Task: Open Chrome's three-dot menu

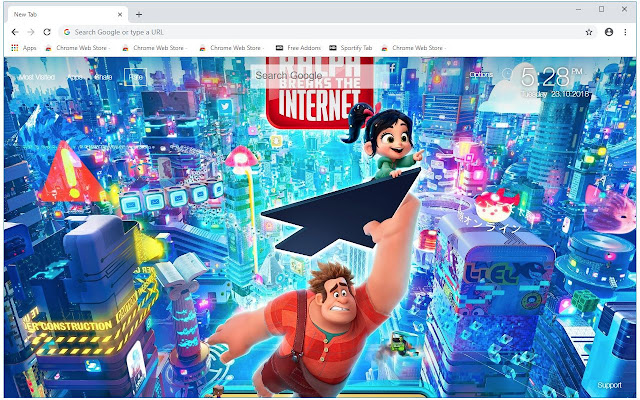Action: coord(625,32)
